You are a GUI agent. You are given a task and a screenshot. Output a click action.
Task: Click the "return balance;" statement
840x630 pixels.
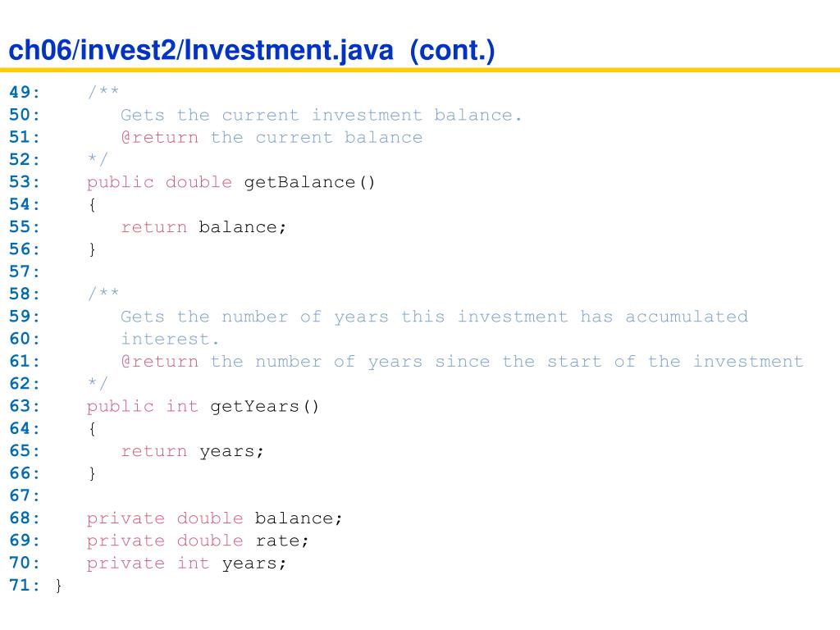(x=203, y=227)
